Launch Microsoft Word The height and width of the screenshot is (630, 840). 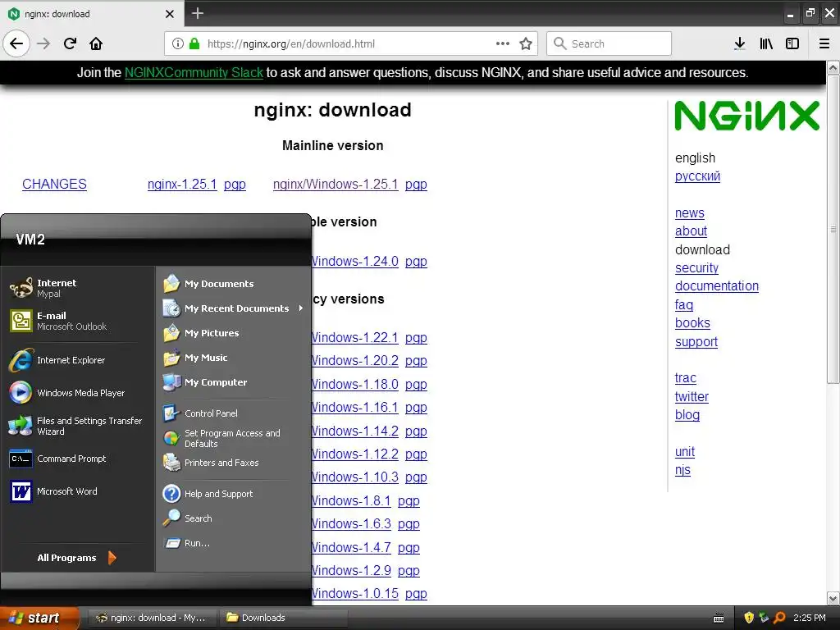click(78, 491)
